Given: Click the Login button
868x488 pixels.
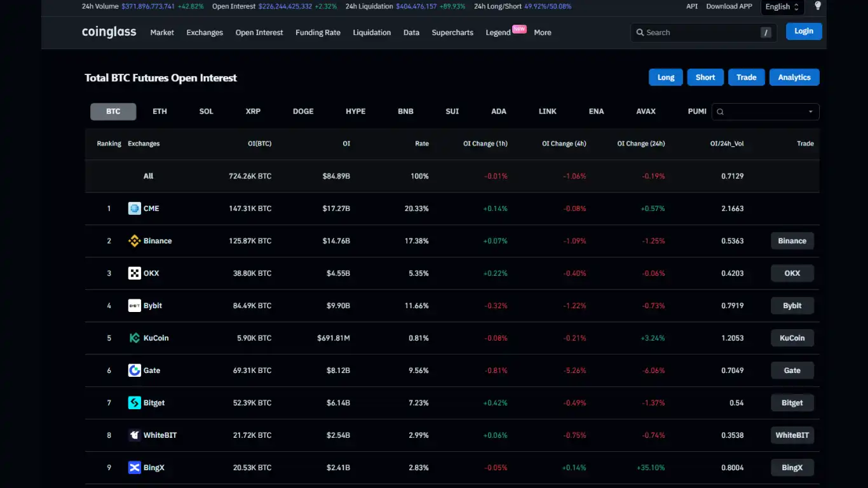Looking at the screenshot, I should pyautogui.click(x=804, y=31).
